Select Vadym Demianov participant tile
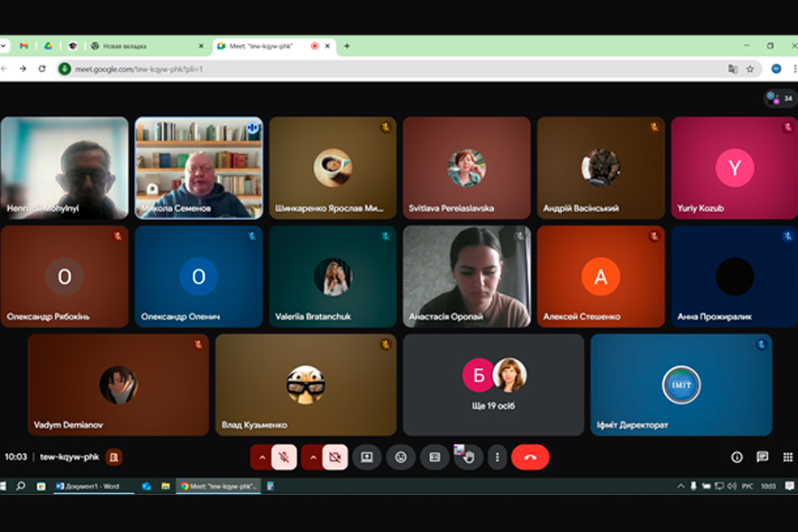This screenshot has width=798, height=532. click(x=118, y=385)
